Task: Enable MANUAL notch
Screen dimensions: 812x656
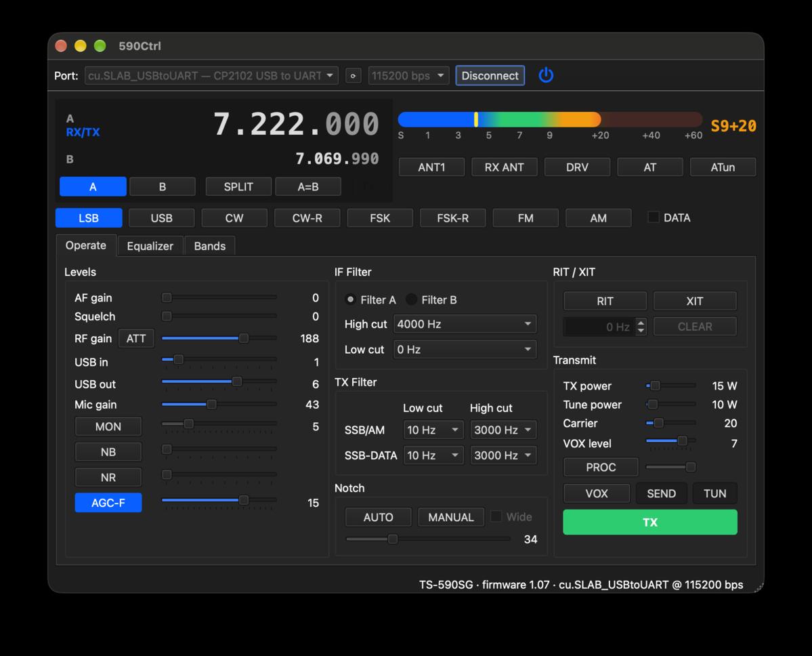Action: click(451, 517)
